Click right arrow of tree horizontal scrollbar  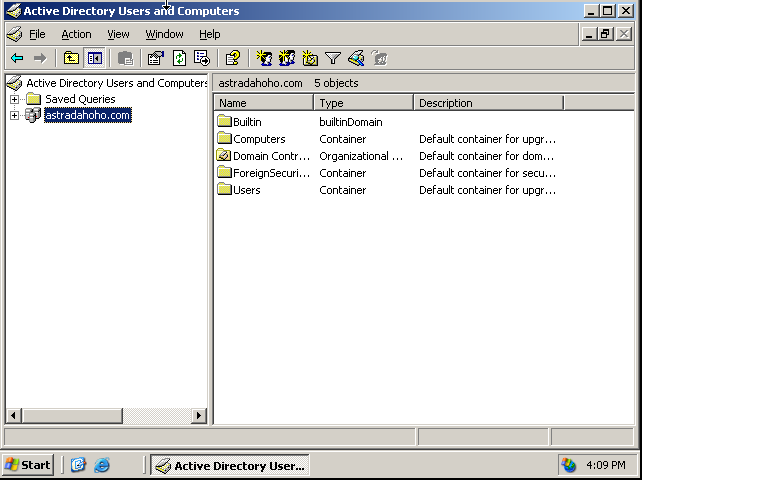click(x=198, y=416)
